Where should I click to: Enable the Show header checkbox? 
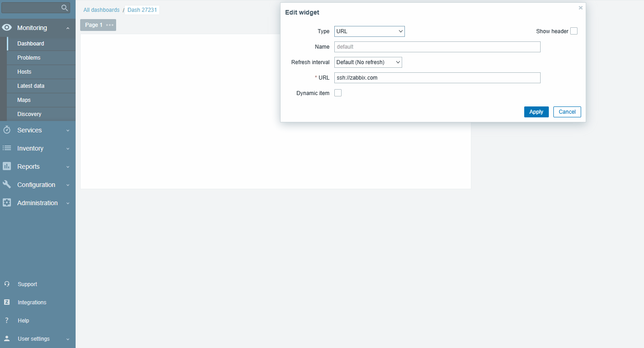tap(574, 31)
